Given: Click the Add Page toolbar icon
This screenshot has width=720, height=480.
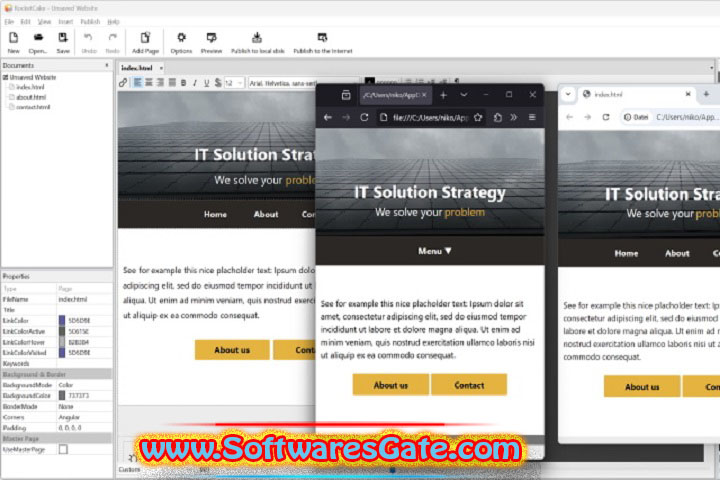Looking at the screenshot, I should [x=145, y=38].
